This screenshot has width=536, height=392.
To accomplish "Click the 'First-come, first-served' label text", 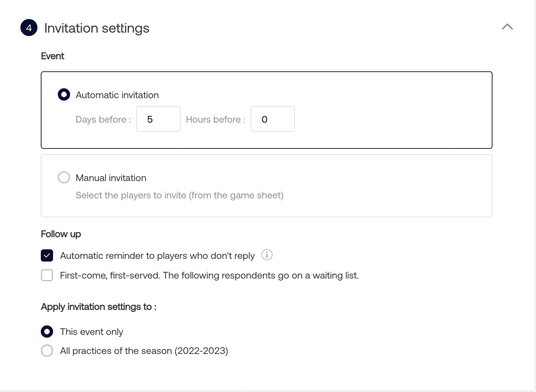I will (x=209, y=275).
